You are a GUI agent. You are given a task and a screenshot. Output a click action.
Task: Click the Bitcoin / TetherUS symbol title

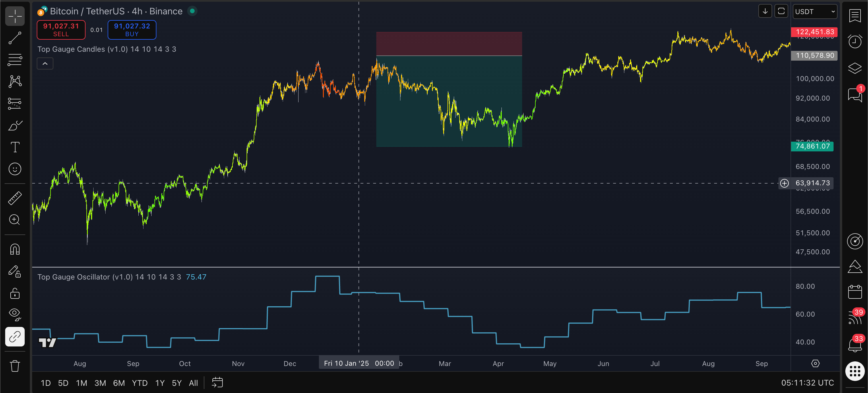point(116,11)
